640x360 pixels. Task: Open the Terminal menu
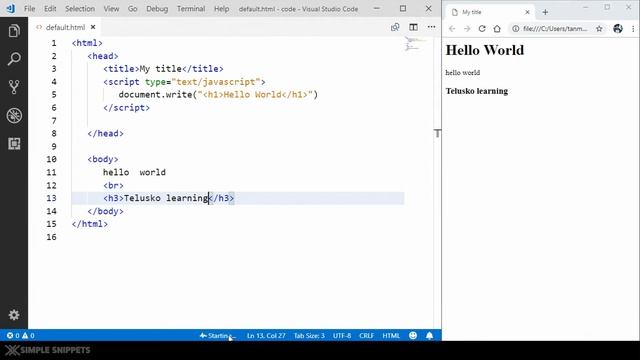[x=191, y=9]
